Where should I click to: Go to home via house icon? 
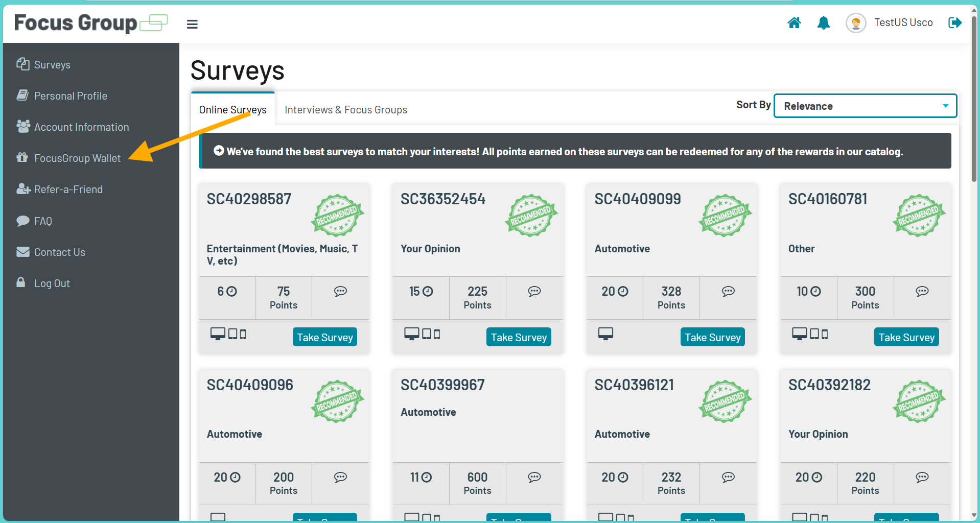tap(794, 22)
